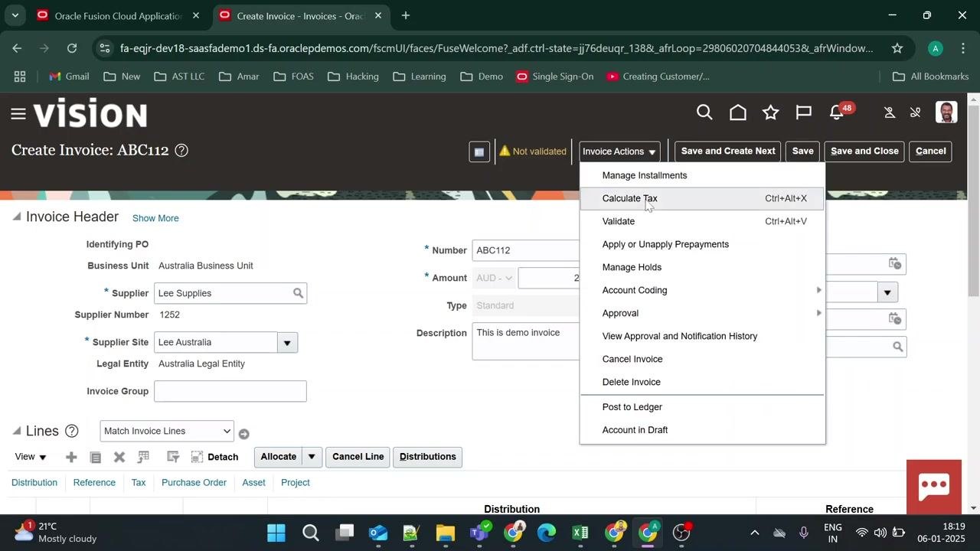Click the query by example filter icon
Screen dimensions: 980x551
173,457
